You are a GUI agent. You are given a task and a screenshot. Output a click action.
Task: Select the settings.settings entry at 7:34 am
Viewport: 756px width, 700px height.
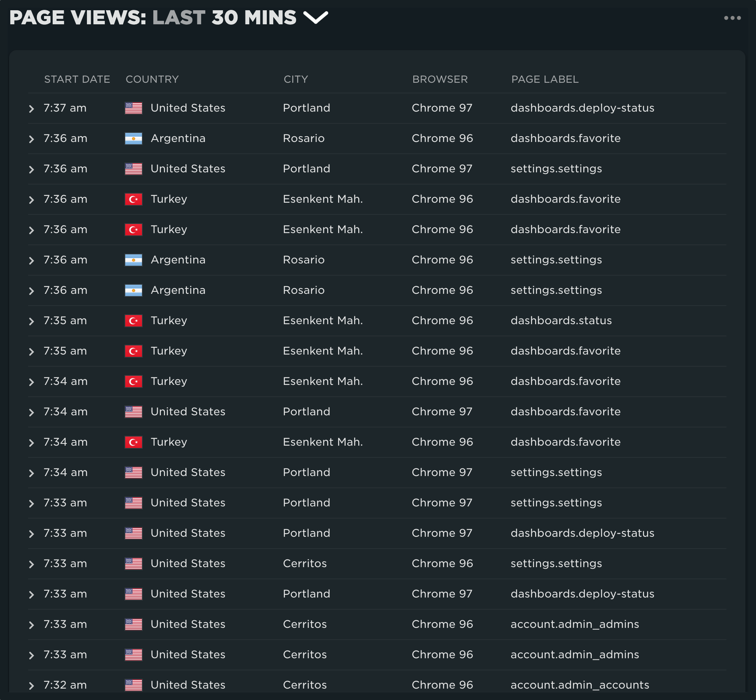[556, 472]
